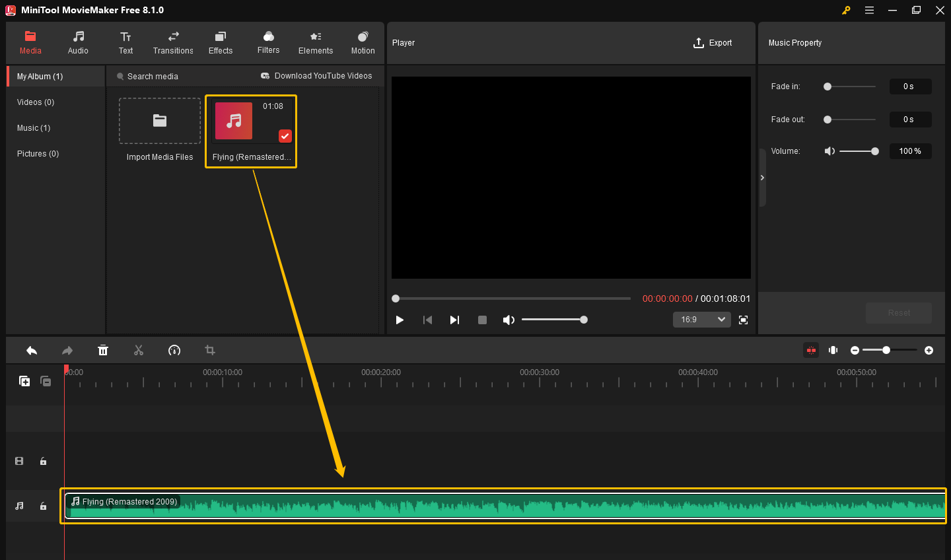Toggle lock on the video track
This screenshot has width=951, height=560.
coord(43,461)
